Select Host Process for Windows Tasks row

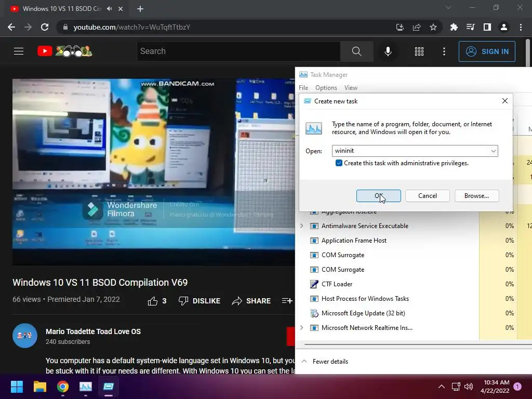[365, 299]
